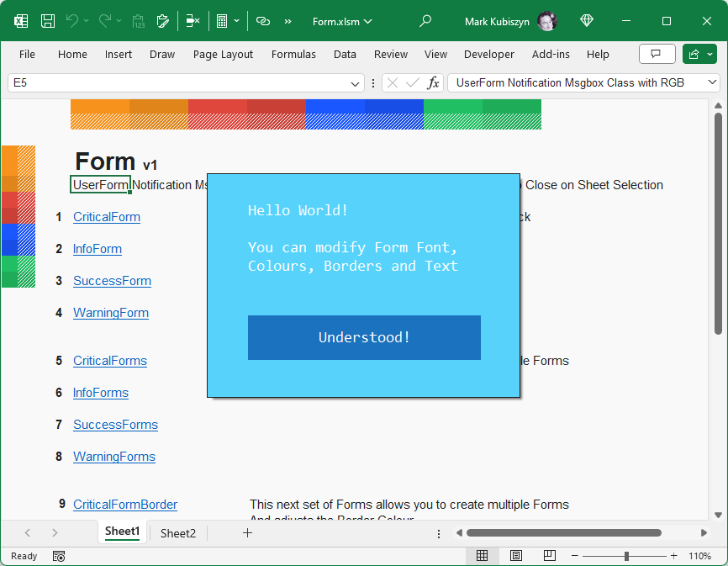Screen dimensions: 728x566
Task: Click the calculator icon in quick access toolbar
Action: coord(221,21)
